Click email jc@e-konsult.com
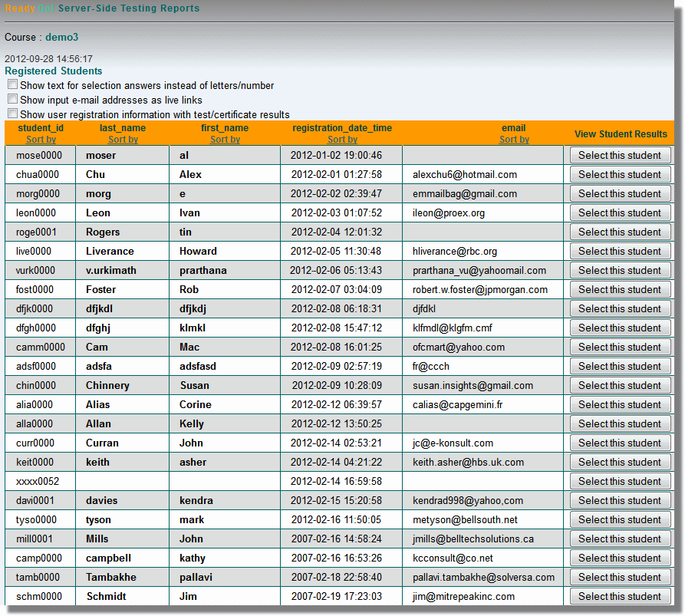The height and width of the screenshot is (616, 685). (453, 443)
